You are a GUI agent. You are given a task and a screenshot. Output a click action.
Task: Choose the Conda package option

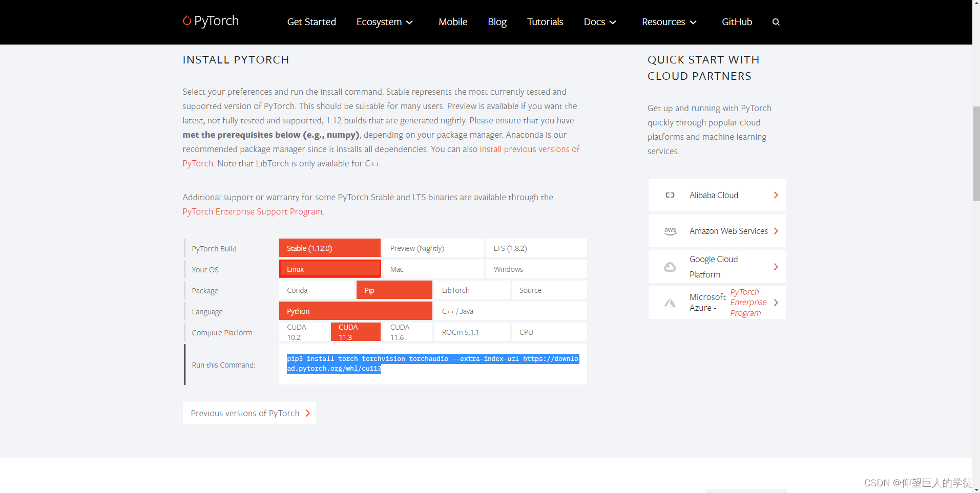click(x=317, y=290)
